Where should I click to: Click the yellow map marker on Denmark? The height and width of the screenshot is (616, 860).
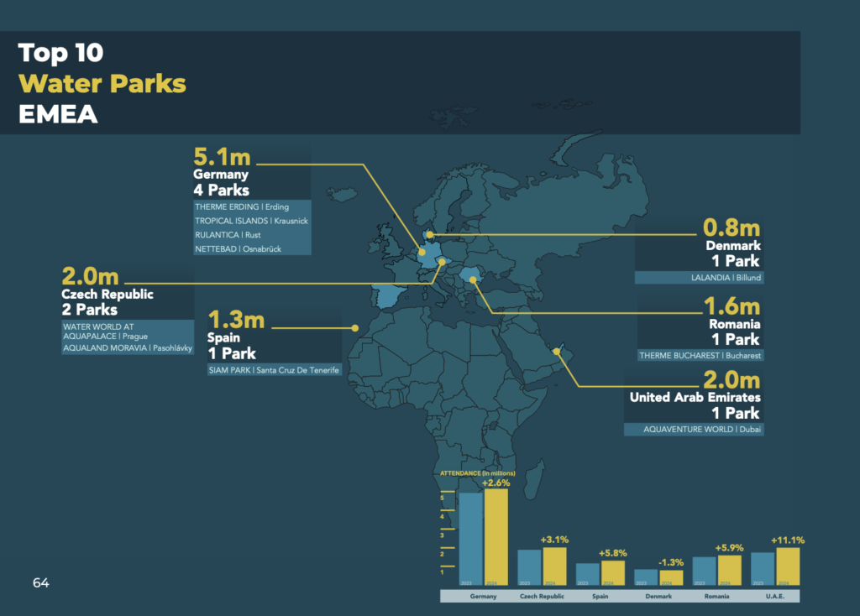(428, 235)
